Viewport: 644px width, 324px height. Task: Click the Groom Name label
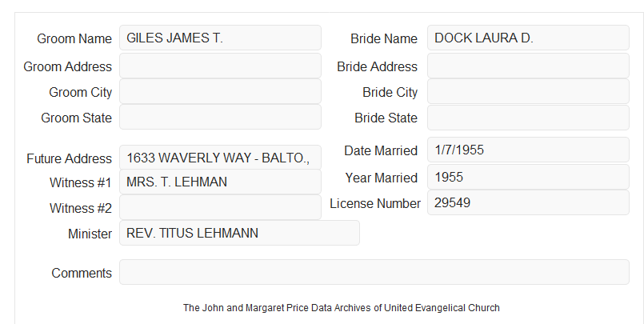point(74,38)
